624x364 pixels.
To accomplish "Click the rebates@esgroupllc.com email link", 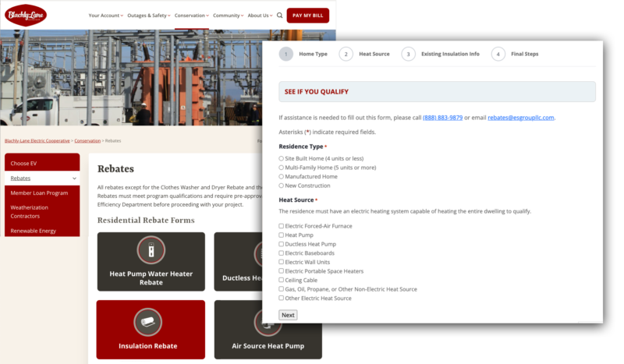I will tap(520, 118).
